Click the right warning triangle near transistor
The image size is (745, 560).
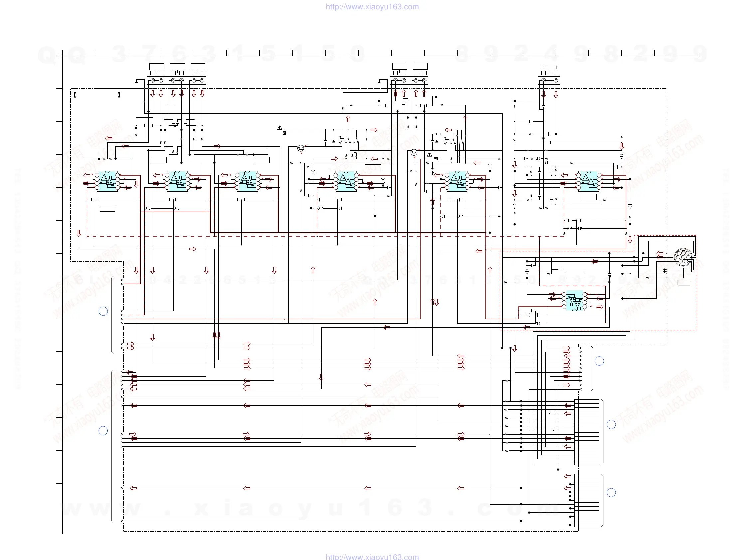coord(429,155)
